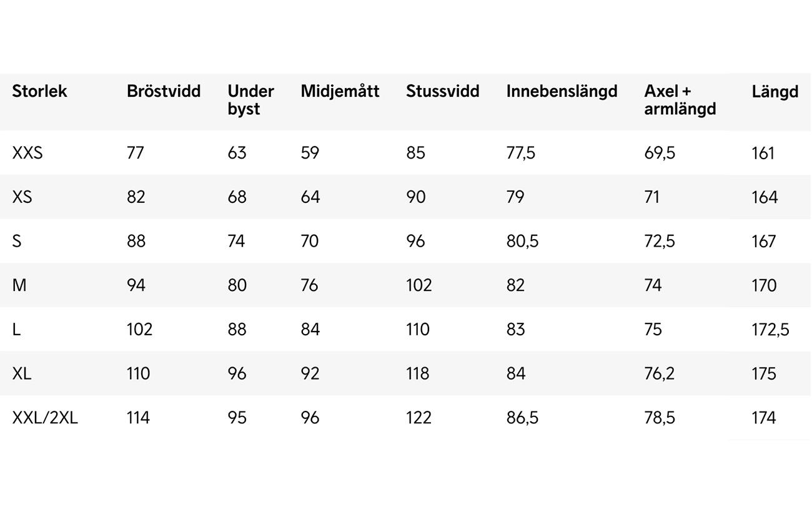Select the Längd column header
This screenshot has width=812, height=512.
(x=775, y=92)
